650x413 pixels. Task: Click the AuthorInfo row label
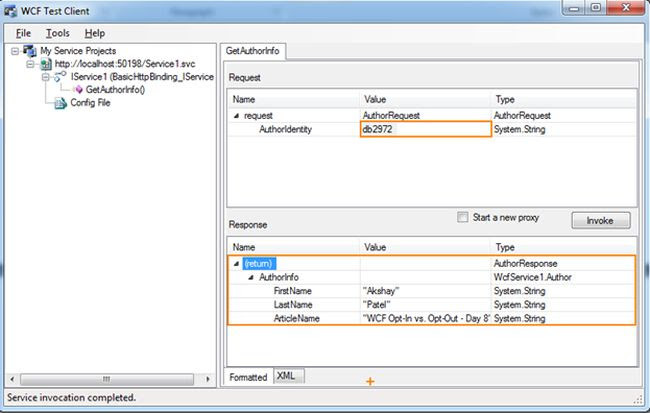[x=279, y=277]
